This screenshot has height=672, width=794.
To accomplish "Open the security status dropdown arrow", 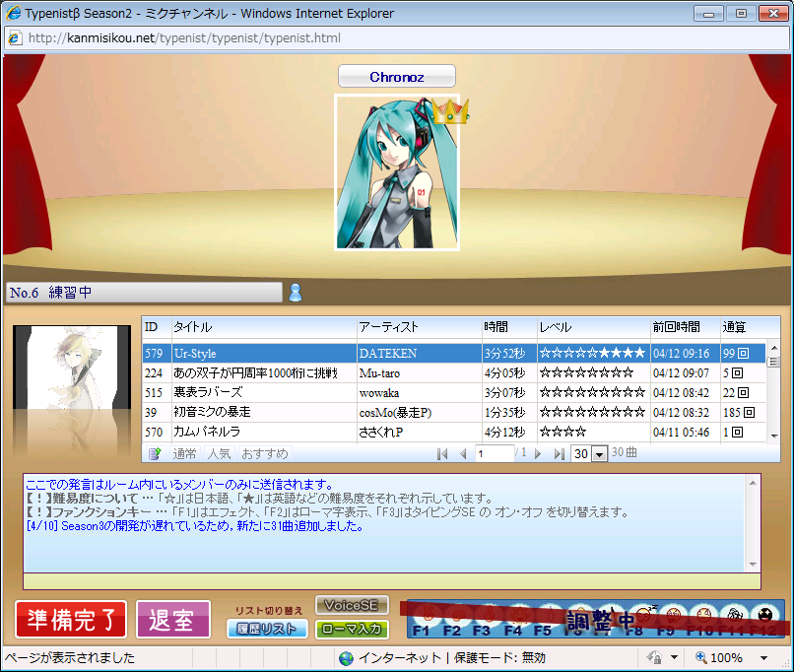I will coord(674,658).
